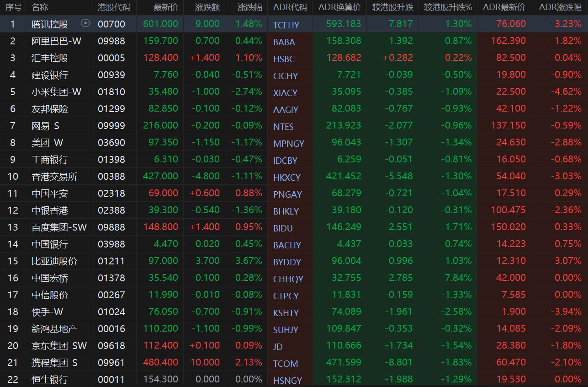Viewport: 588px width, 387px height.
Task: Select the MPNGY ADR code
Action: (289, 144)
